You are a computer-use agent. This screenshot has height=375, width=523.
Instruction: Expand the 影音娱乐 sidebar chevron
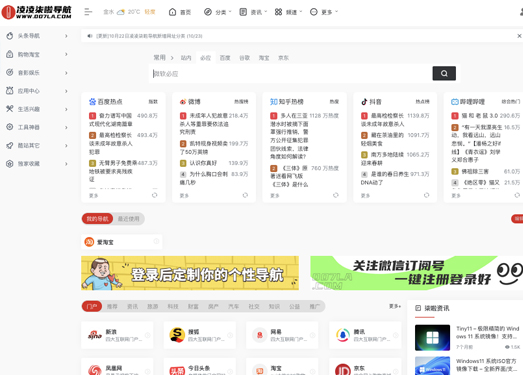[66, 72]
